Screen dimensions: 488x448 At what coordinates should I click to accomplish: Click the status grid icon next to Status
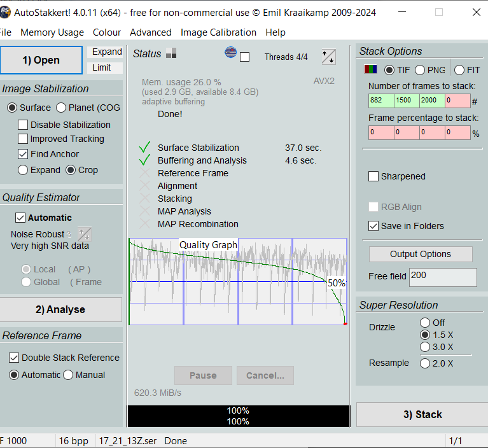pyautogui.click(x=171, y=53)
